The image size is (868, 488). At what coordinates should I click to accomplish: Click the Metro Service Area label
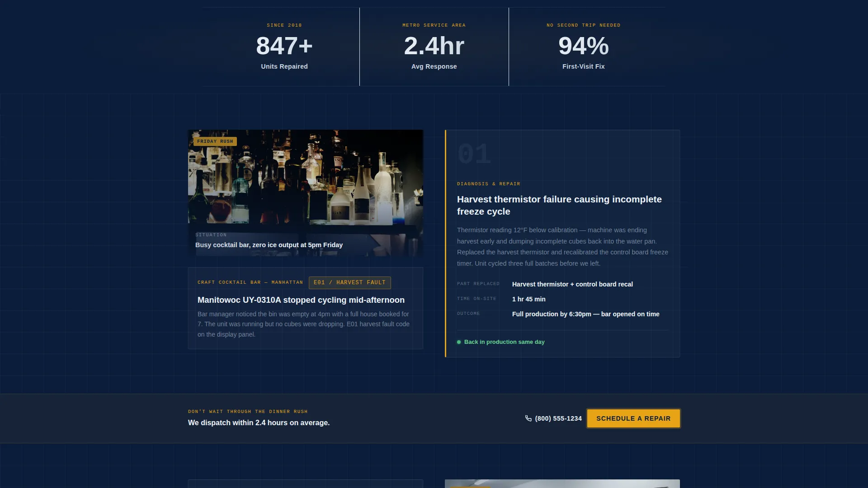click(434, 25)
